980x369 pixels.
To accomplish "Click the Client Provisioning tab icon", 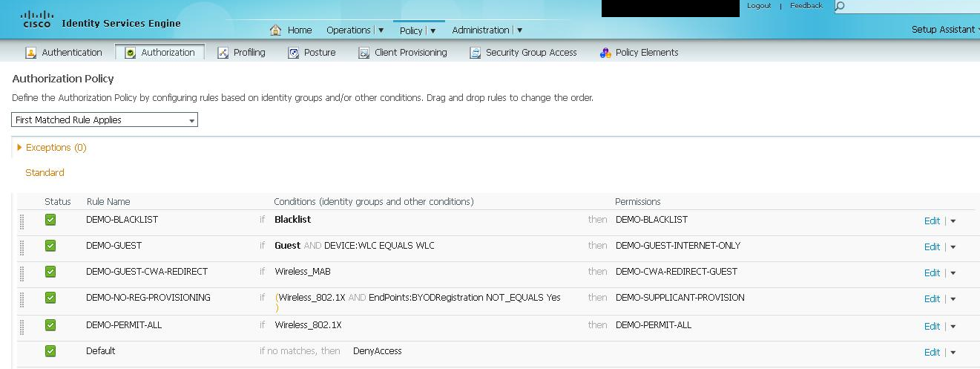I will click(x=364, y=53).
